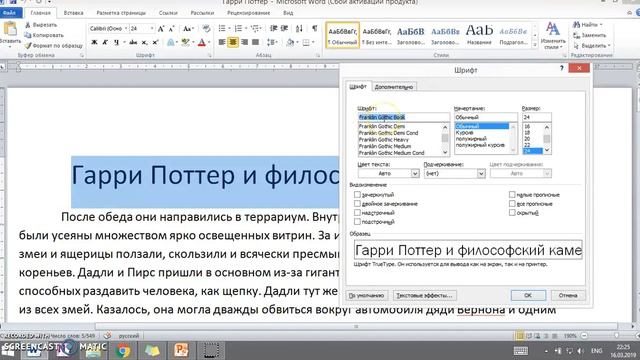Screen dimensions: 640x360
Task: Open the Цвет текста dropdown
Action: point(415,173)
